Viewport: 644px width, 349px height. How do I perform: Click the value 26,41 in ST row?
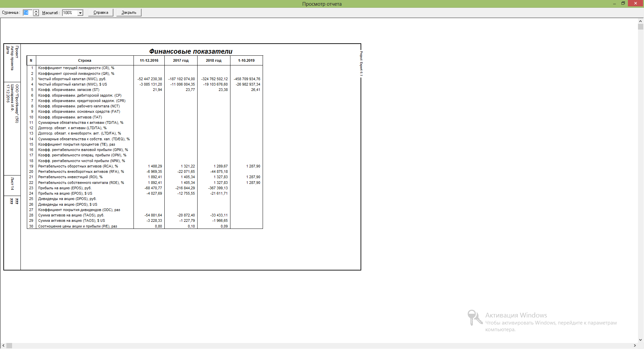tap(256, 90)
